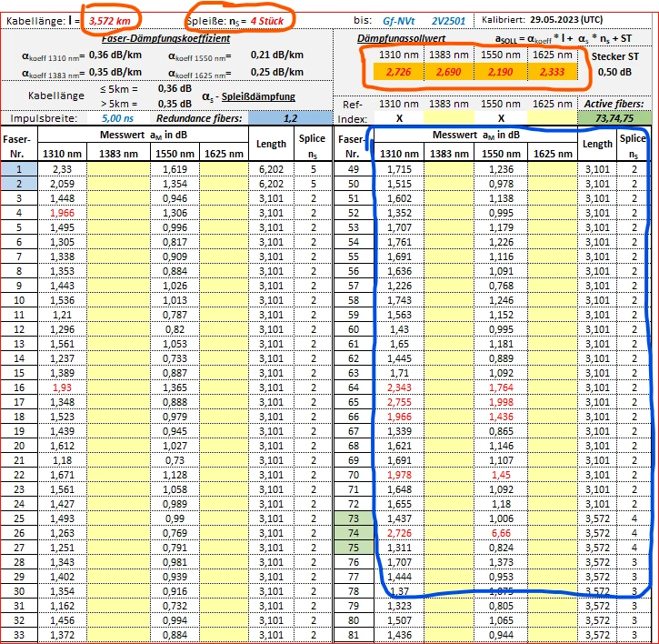Select the Kabellänge value 3,572 km

click(x=109, y=21)
